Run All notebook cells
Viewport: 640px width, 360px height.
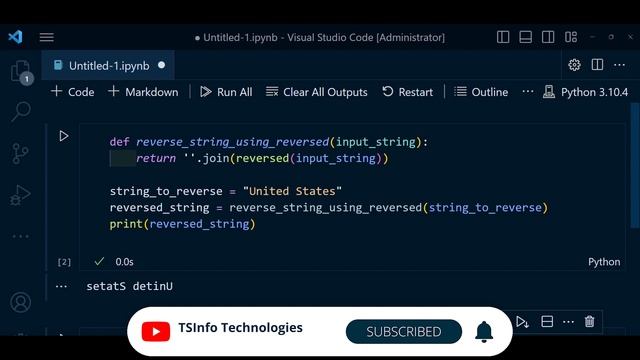pos(226,92)
